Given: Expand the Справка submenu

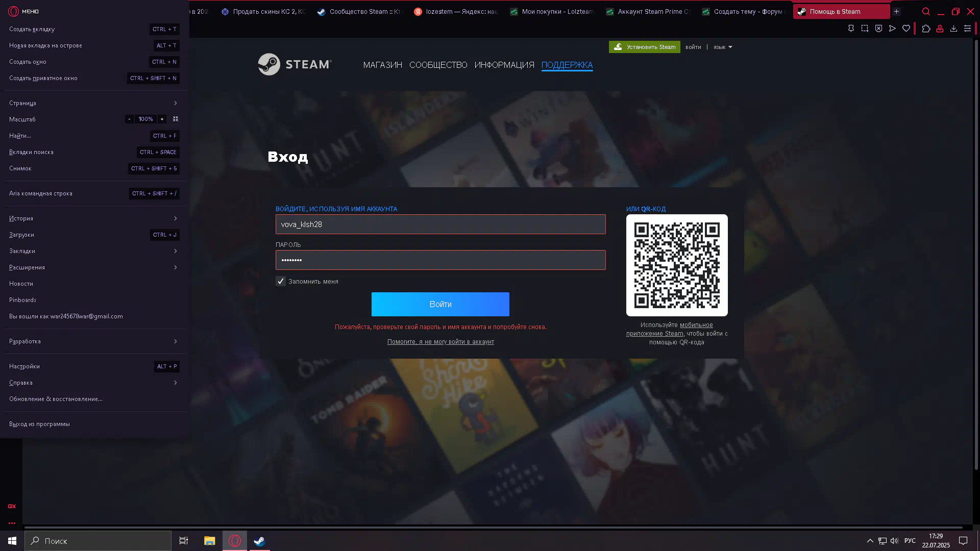Looking at the screenshot, I should pos(94,383).
